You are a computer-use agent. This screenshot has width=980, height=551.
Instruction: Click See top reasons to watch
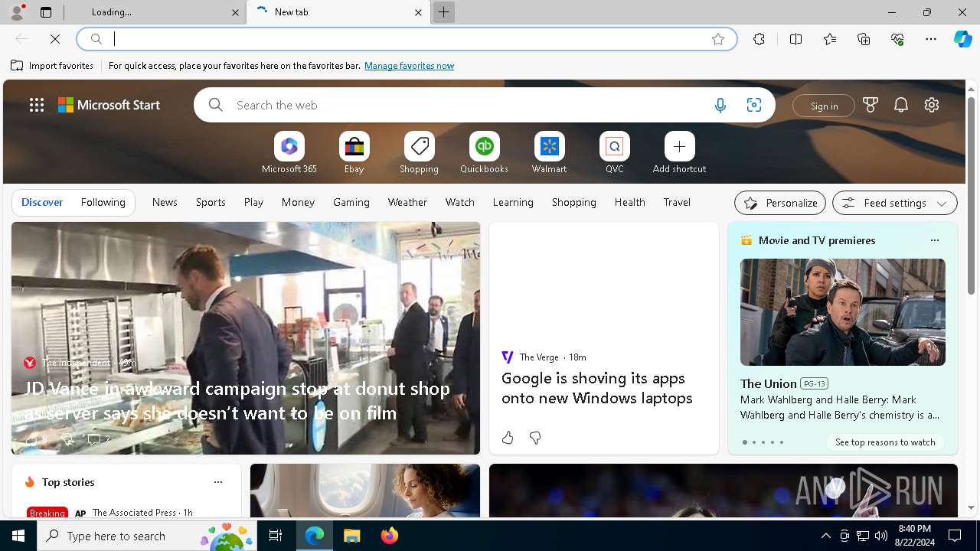[x=885, y=442]
